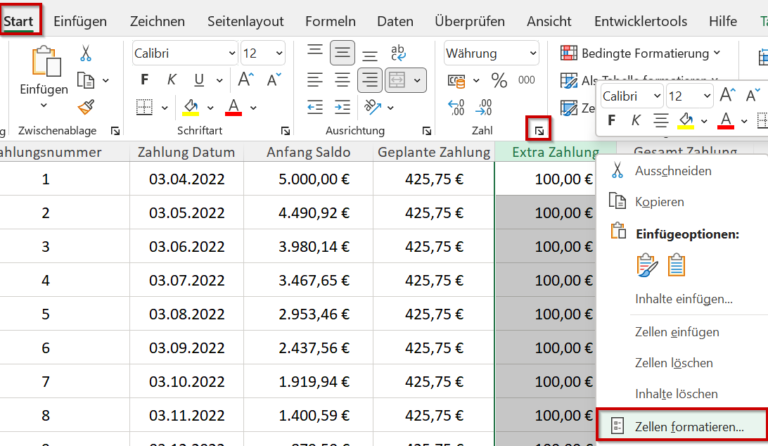
Task: Center text horizontally in Ausrichtung group
Action: (342, 80)
